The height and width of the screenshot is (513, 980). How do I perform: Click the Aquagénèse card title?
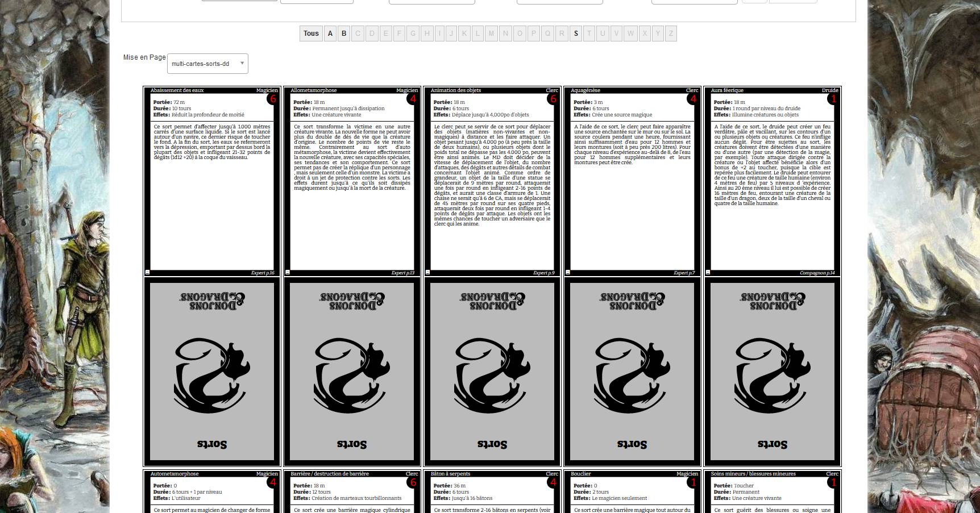[x=585, y=90]
